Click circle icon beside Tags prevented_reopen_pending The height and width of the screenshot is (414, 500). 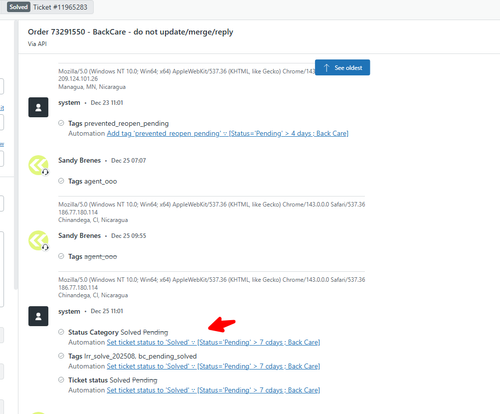coord(61,123)
